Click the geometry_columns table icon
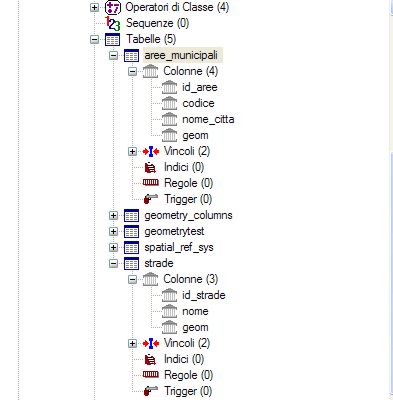 coord(131,215)
